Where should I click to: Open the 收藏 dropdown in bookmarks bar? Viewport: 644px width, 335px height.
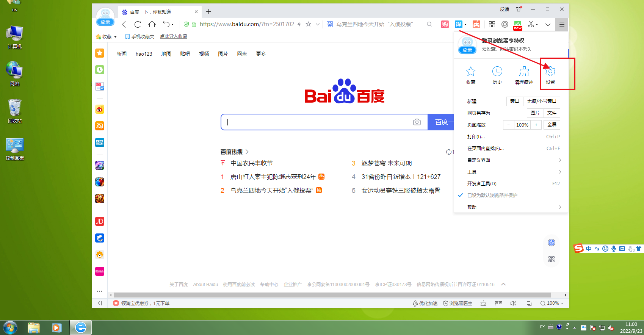tap(106, 37)
